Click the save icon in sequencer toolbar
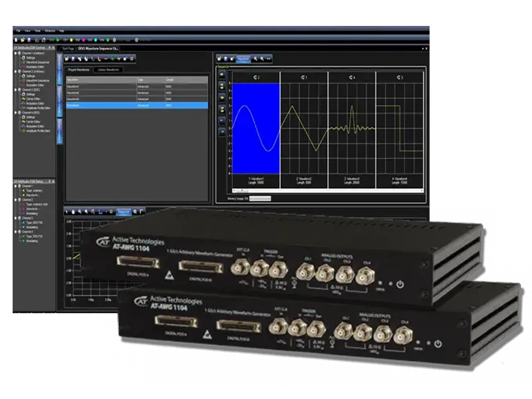The image size is (532, 399). pos(225,59)
